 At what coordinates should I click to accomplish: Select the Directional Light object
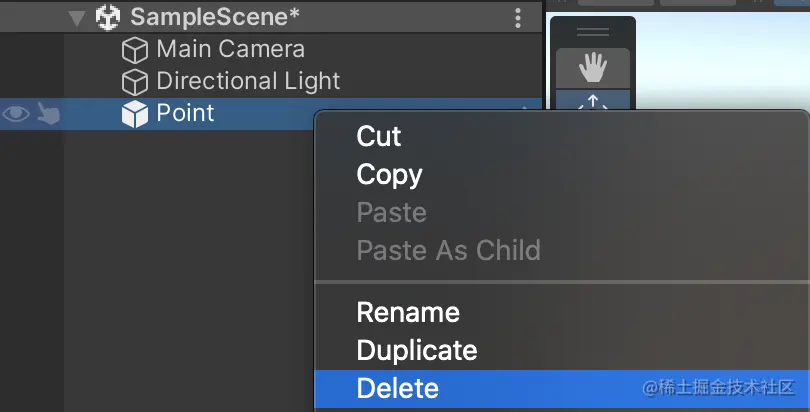click(x=248, y=81)
